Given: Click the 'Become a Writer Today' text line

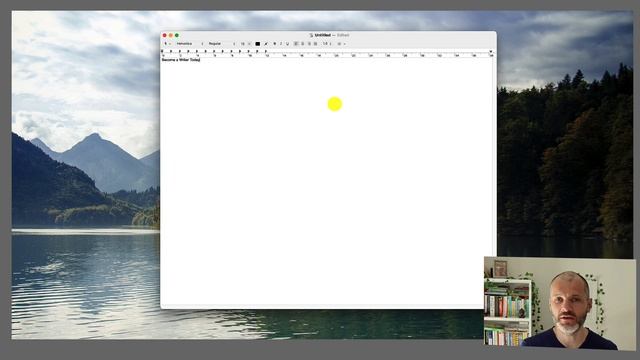Looking at the screenshot, I should tap(181, 60).
